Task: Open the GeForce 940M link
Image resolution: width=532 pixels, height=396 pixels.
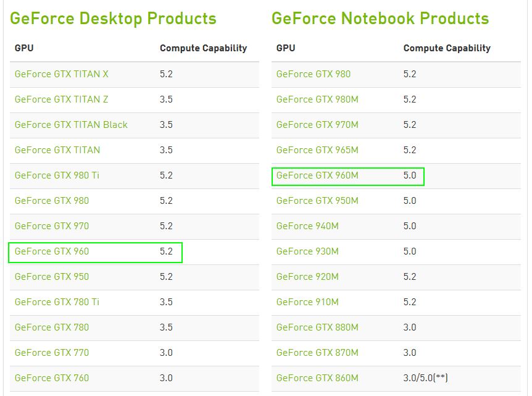Action: (x=307, y=226)
